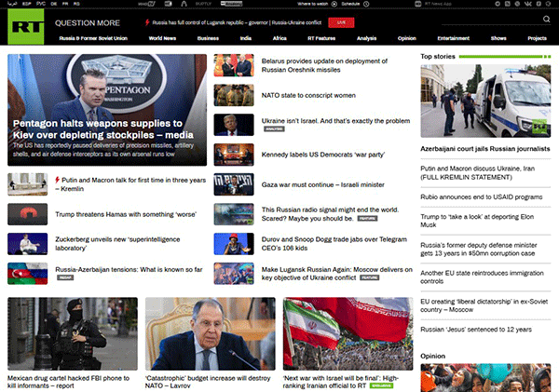Open Ukraine isn't Israel analysis article
Image resolution: width=559 pixels, height=392 pixels.
tap(335, 121)
